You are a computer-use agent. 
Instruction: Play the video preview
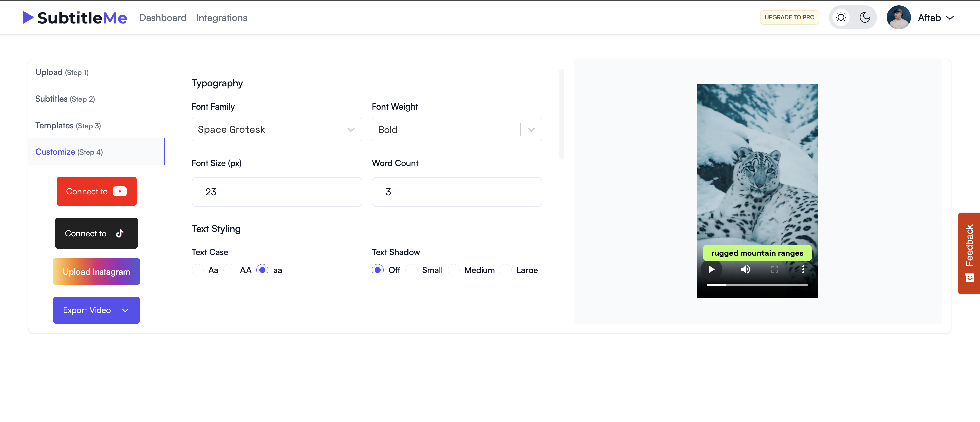pyautogui.click(x=712, y=269)
